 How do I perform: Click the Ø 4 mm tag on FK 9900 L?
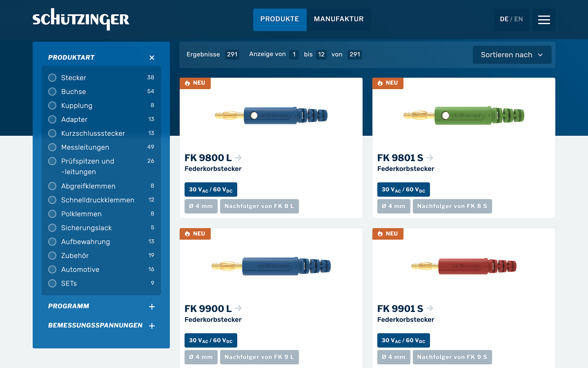(x=201, y=357)
